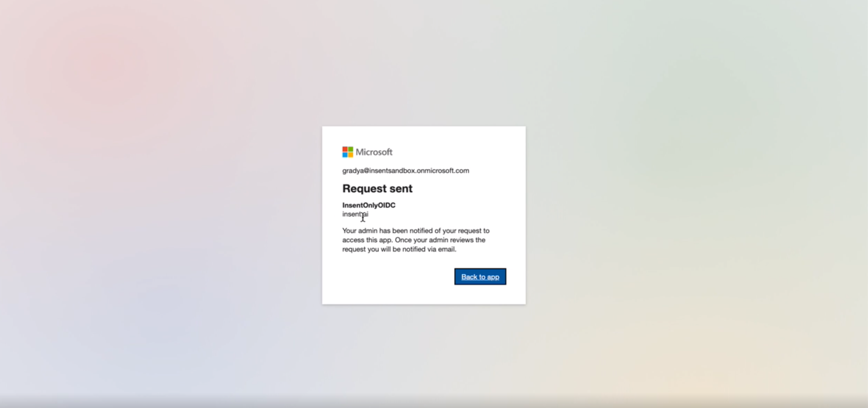
Task: Click the Back to app button
Action: tap(480, 277)
